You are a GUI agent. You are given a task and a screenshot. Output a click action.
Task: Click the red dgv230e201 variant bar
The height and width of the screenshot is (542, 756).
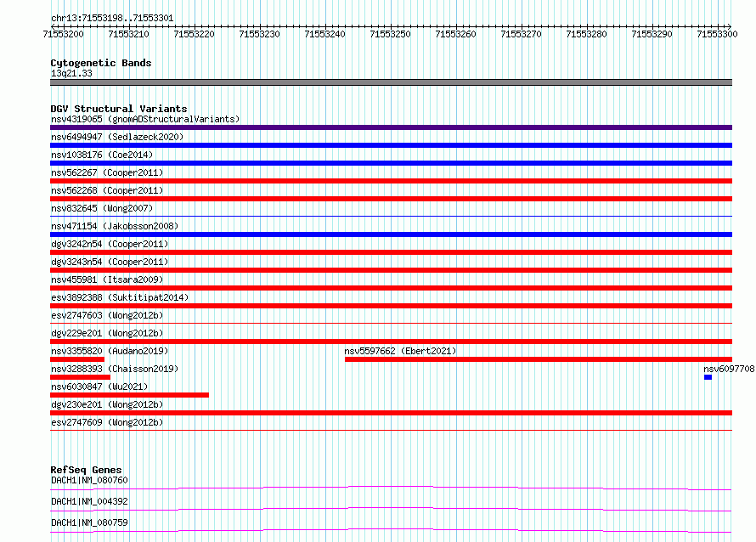[391, 413]
